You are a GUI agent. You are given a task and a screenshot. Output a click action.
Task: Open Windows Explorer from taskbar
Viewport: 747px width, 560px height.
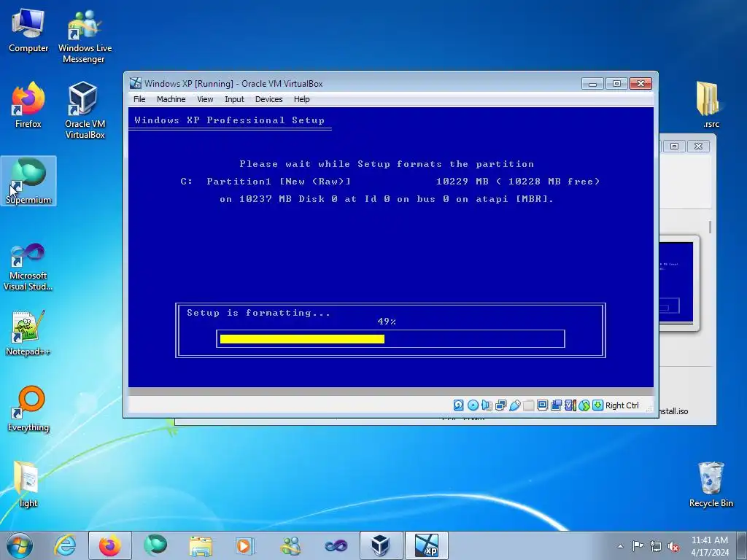201,545
